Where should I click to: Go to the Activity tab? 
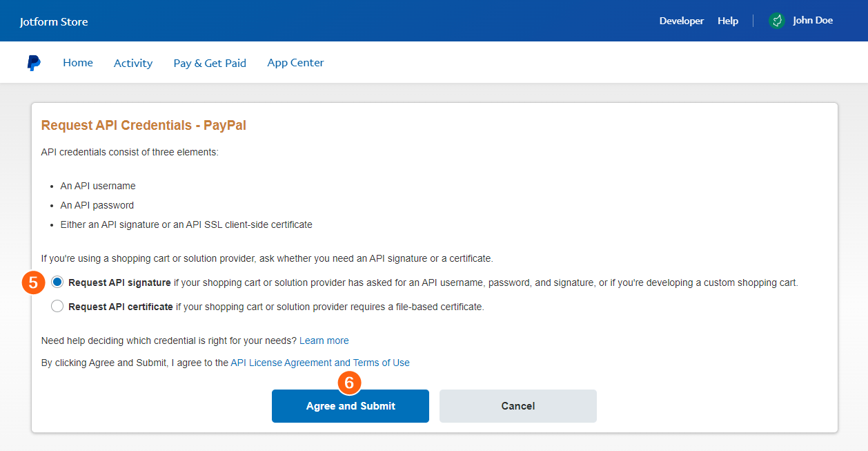133,63
